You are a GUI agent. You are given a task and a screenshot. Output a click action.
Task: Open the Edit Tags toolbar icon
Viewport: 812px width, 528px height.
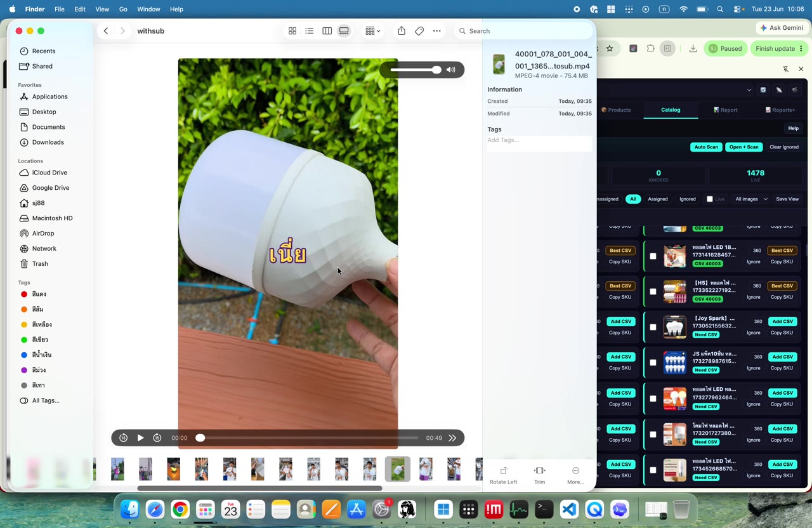click(419, 30)
